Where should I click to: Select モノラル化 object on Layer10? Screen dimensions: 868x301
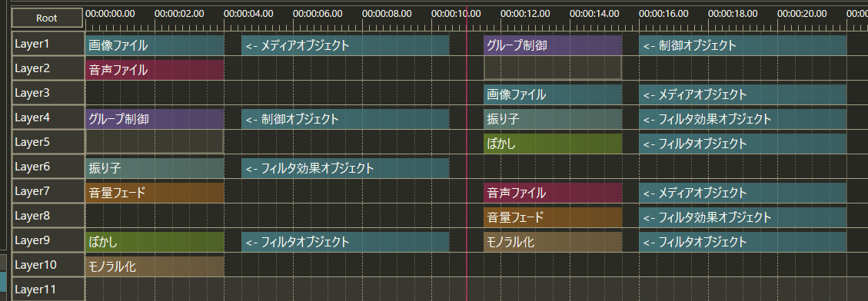click(155, 266)
